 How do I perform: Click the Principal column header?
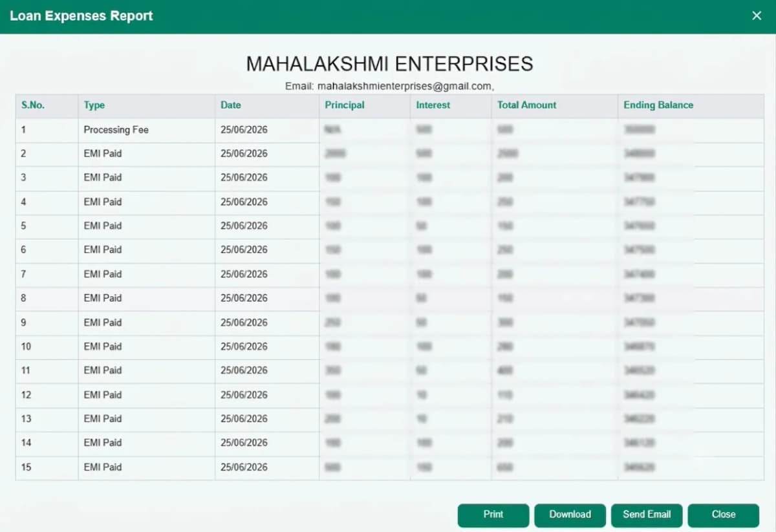365,105
